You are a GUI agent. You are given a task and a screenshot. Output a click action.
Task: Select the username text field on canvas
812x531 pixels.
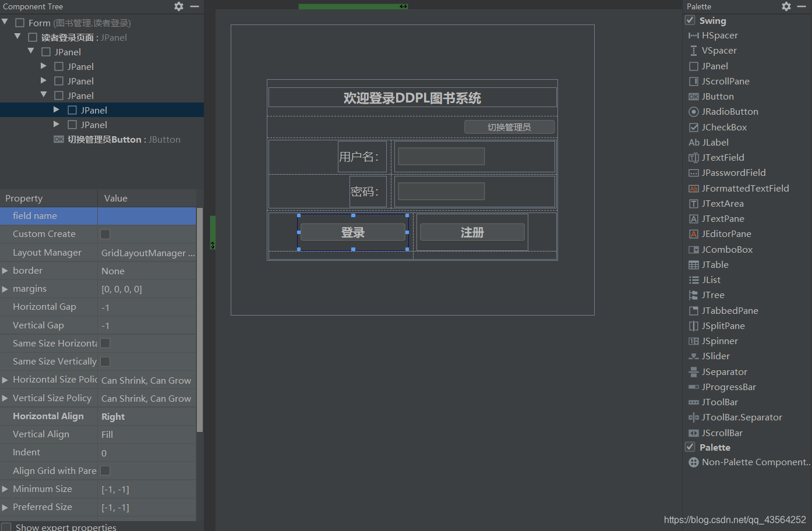(x=441, y=156)
